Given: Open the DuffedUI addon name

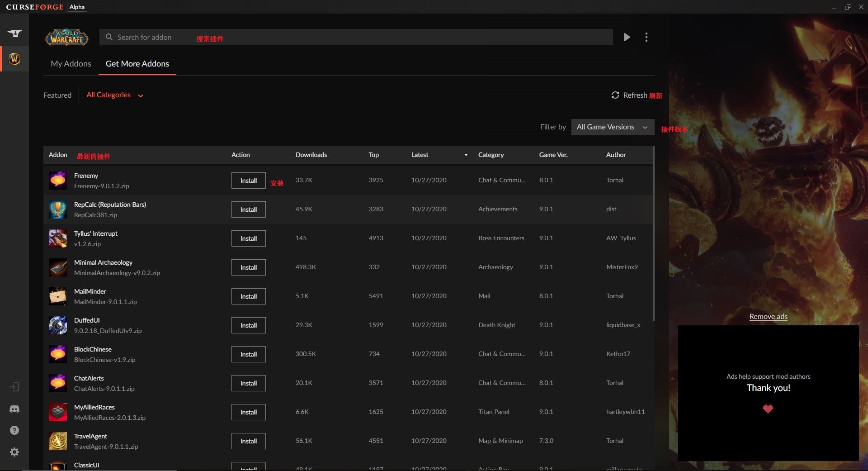Looking at the screenshot, I should [x=87, y=320].
